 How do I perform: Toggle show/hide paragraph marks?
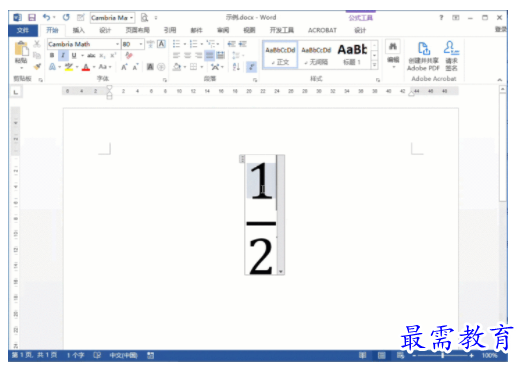point(251,67)
